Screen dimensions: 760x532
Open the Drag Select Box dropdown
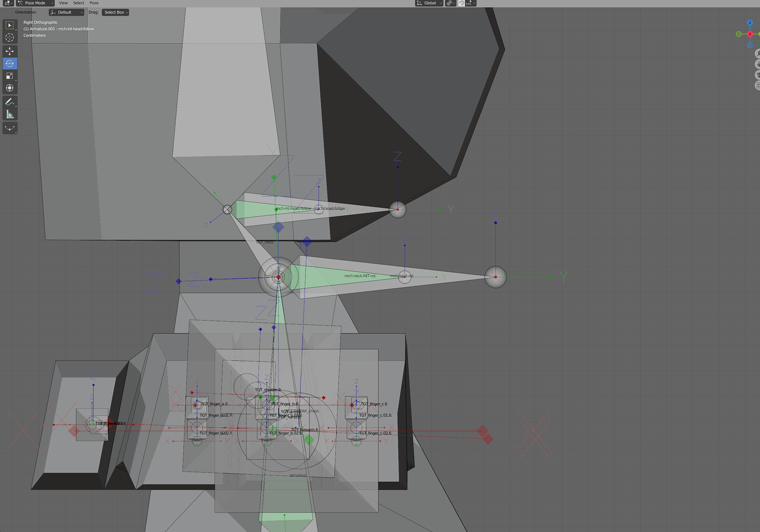click(x=116, y=12)
